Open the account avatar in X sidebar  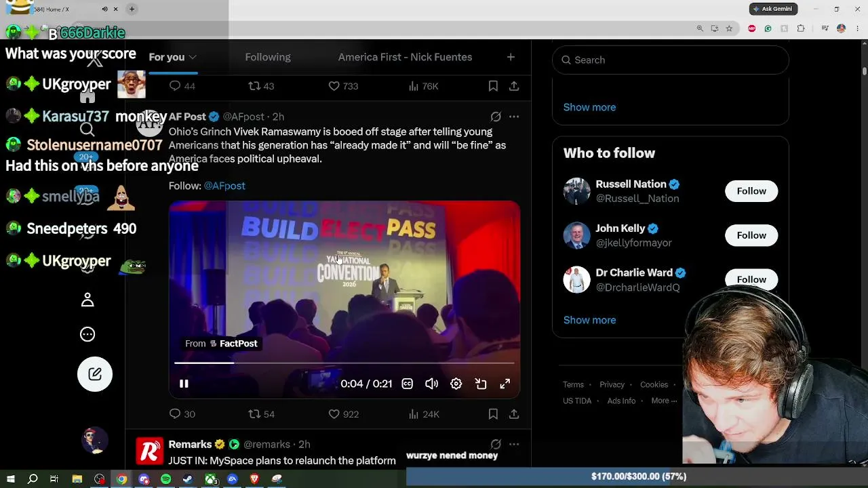[x=95, y=441]
